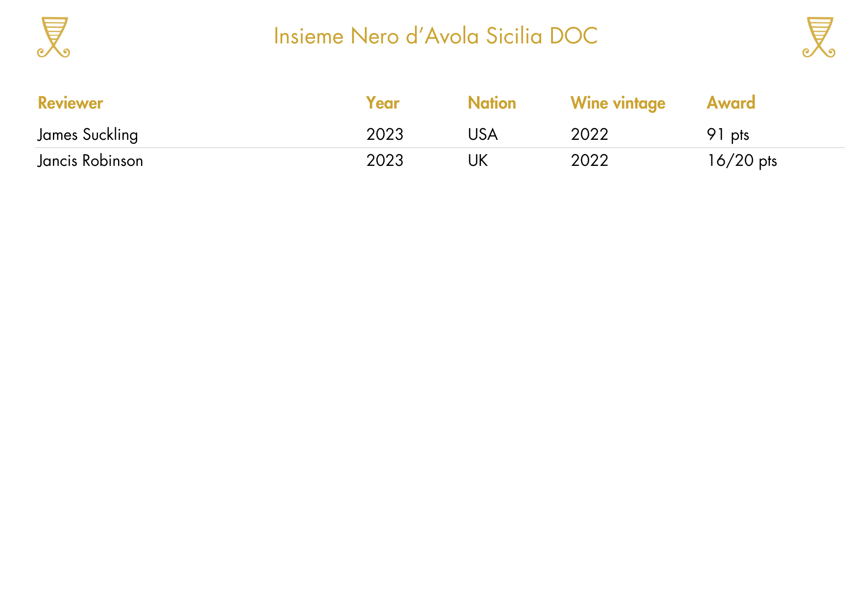The height and width of the screenshot is (614, 868).
Task: Select wine vintage 2022 in Jancis Robinson's row
Action: [589, 161]
